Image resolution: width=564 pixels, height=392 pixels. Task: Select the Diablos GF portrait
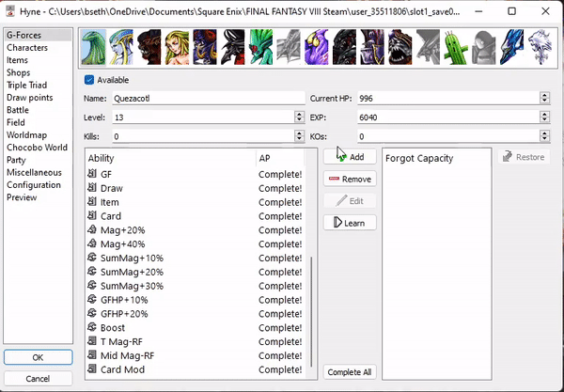pos(233,47)
